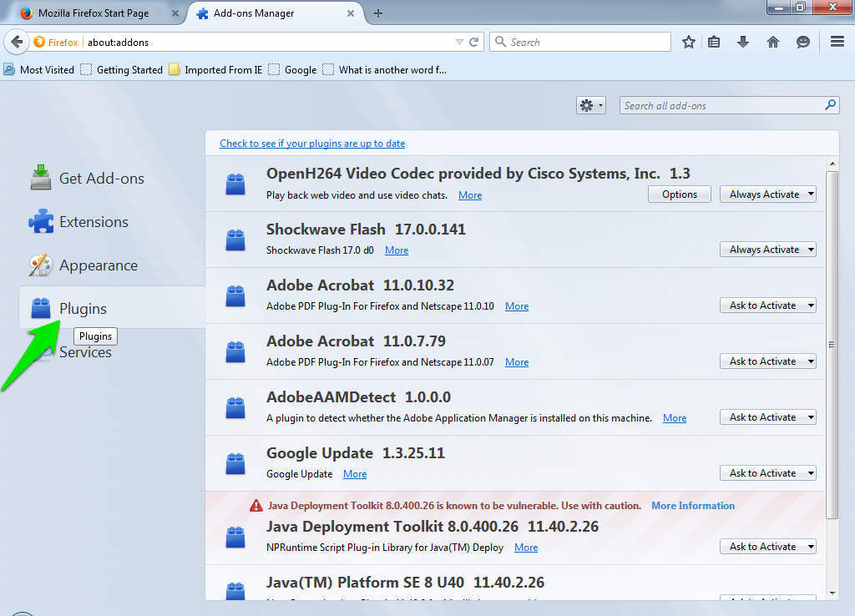
Task: Click Check to see if plugins are up to date
Action: [312, 144]
